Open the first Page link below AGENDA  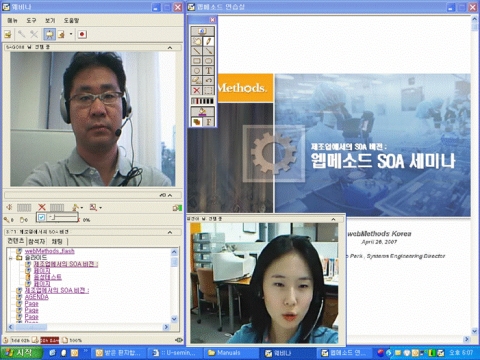click(32, 304)
